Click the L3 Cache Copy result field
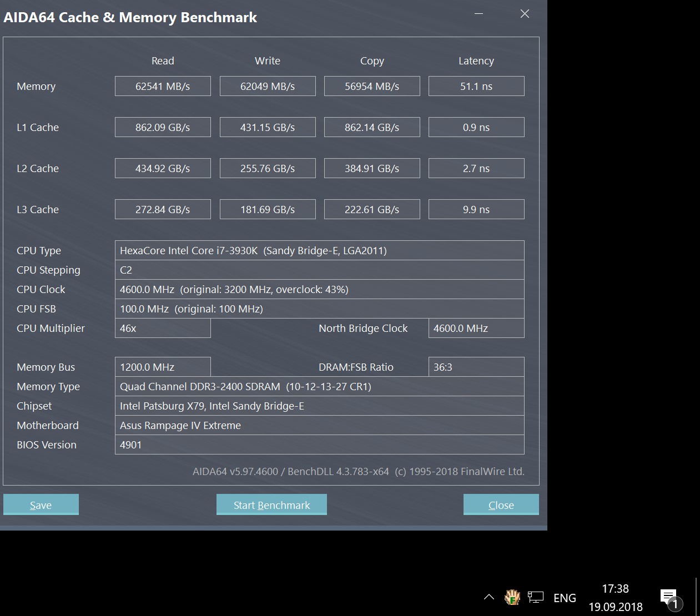 click(371, 209)
